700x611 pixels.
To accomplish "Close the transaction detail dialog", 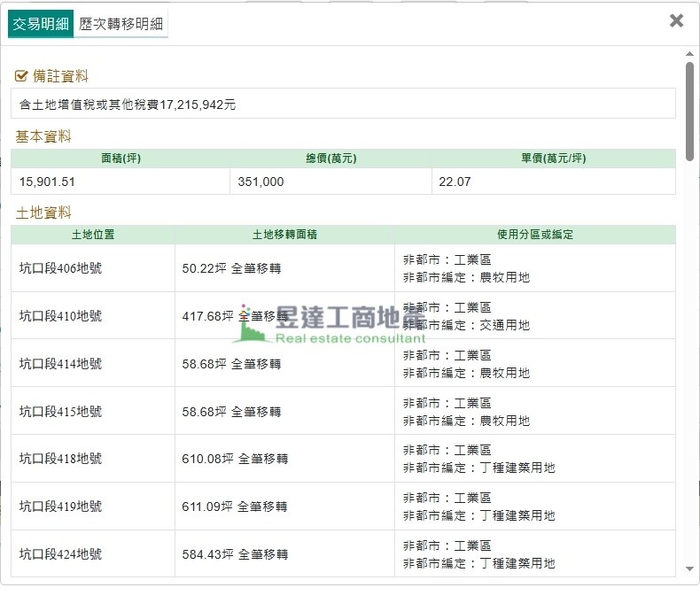I will (x=676, y=20).
